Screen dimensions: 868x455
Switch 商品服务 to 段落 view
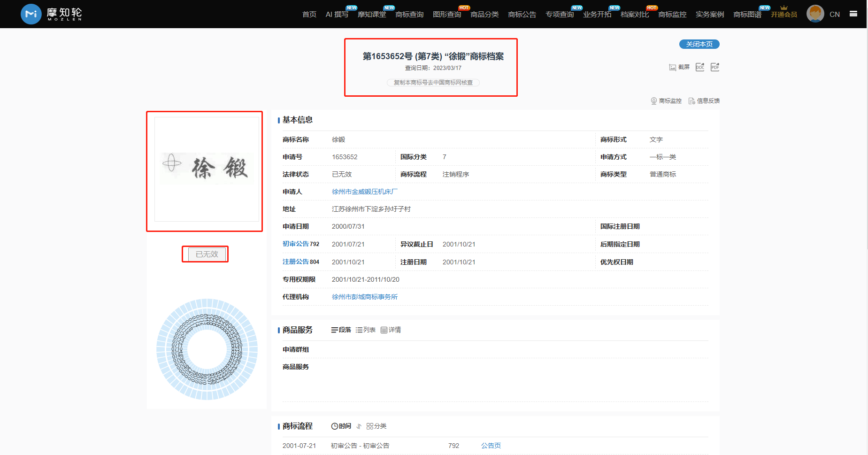(341, 330)
